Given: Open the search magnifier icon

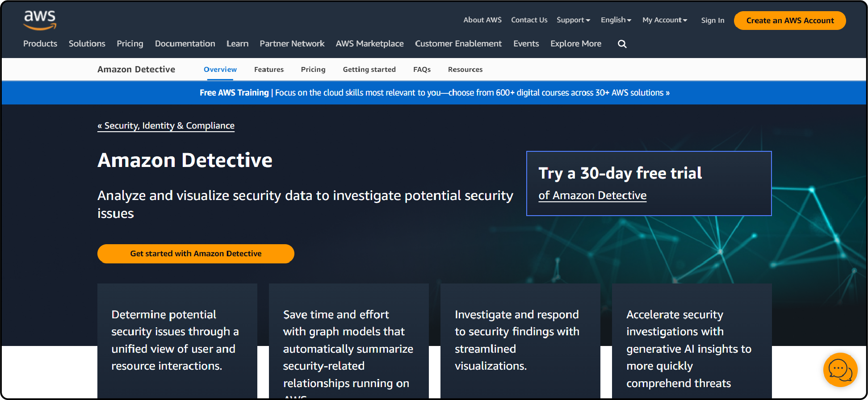Looking at the screenshot, I should (x=622, y=44).
